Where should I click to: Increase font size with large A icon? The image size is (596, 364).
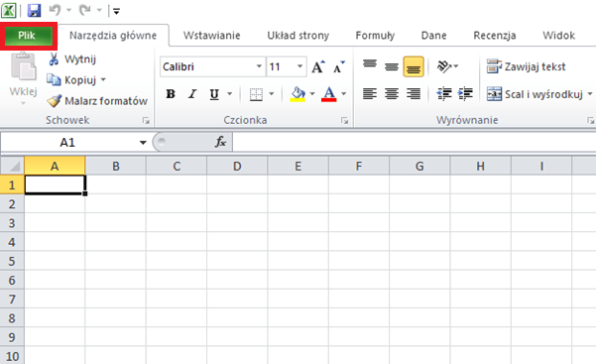pos(318,66)
